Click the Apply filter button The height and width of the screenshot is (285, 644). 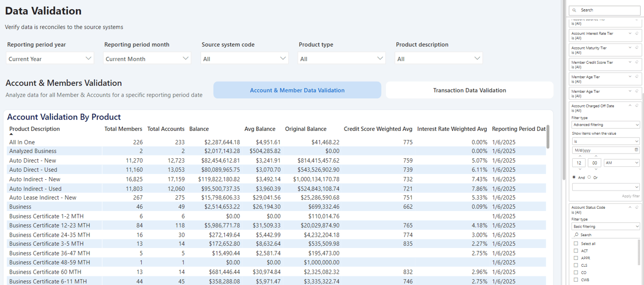631,196
